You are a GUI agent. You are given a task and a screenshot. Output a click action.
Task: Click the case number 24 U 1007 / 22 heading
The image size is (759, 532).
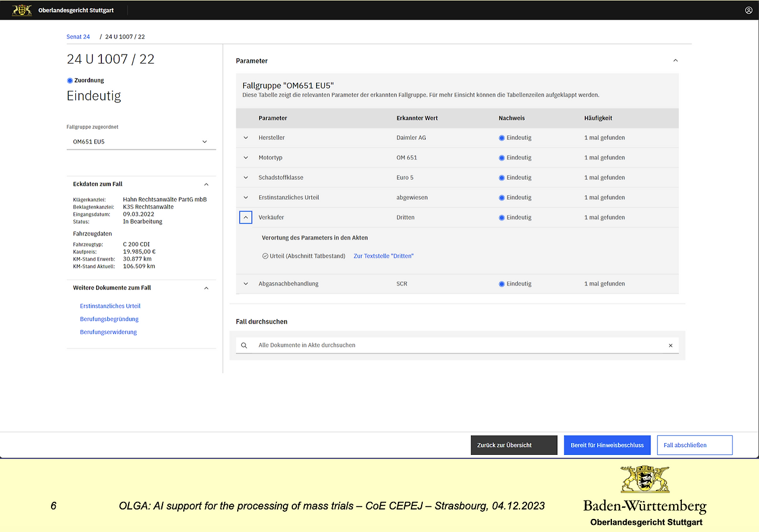pyautogui.click(x=110, y=59)
